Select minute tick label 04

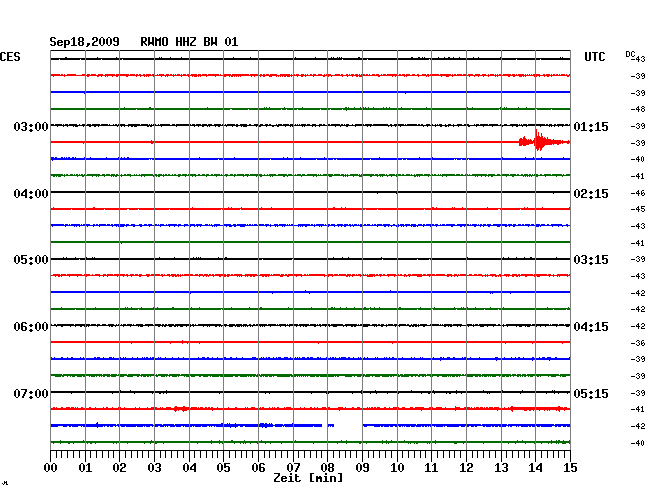coord(189,467)
